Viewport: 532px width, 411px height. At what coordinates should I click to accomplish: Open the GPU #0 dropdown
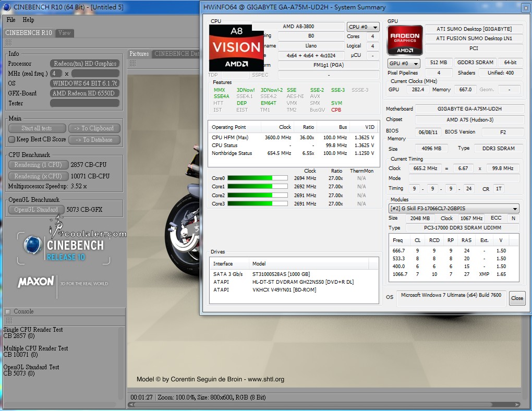[x=404, y=64]
